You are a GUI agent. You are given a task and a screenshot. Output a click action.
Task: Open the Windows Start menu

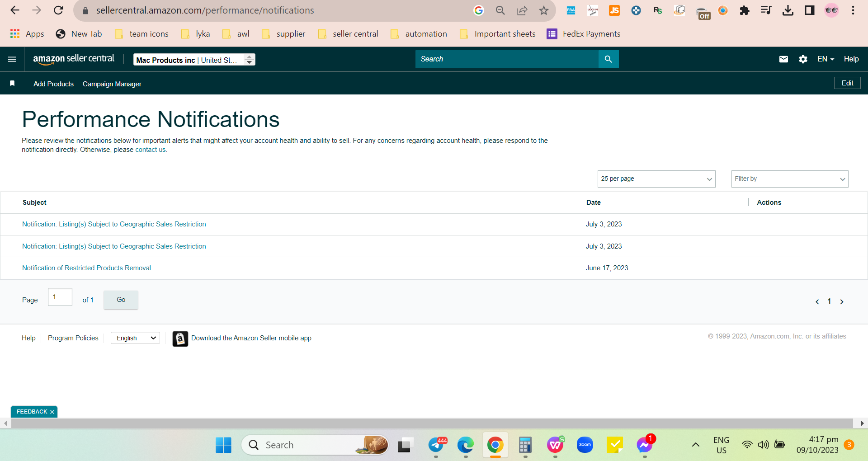click(x=223, y=445)
